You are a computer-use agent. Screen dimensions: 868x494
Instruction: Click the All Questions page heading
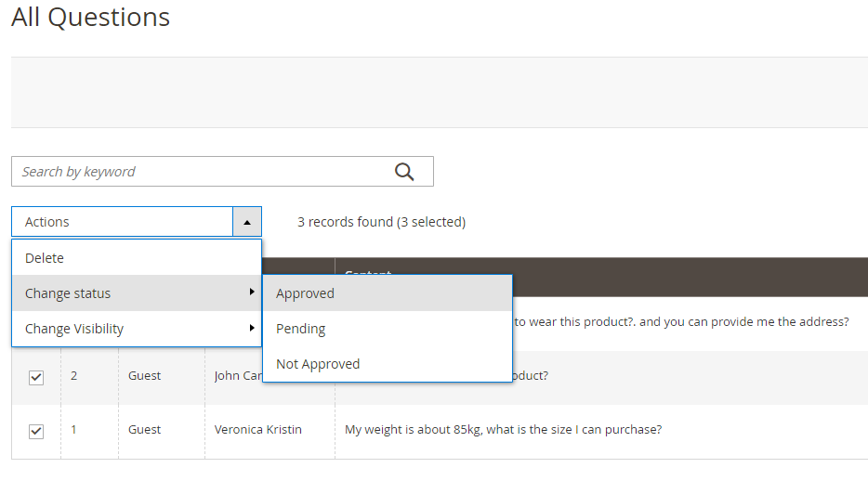(90, 17)
